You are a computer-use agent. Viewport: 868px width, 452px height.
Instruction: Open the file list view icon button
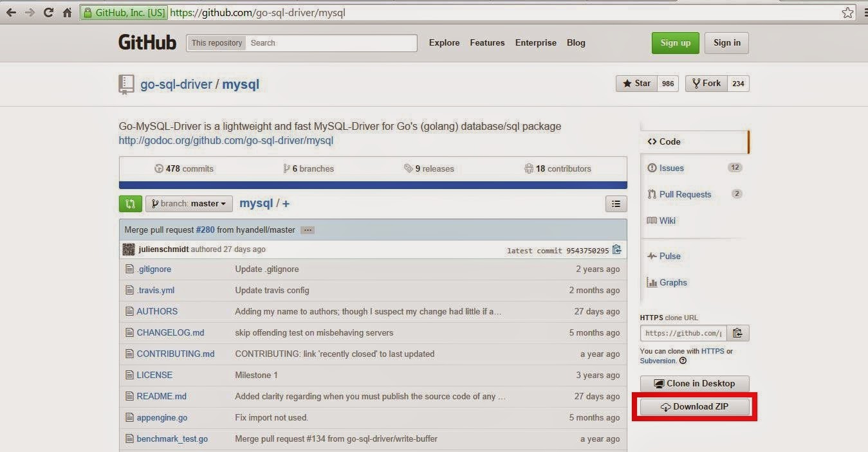616,204
